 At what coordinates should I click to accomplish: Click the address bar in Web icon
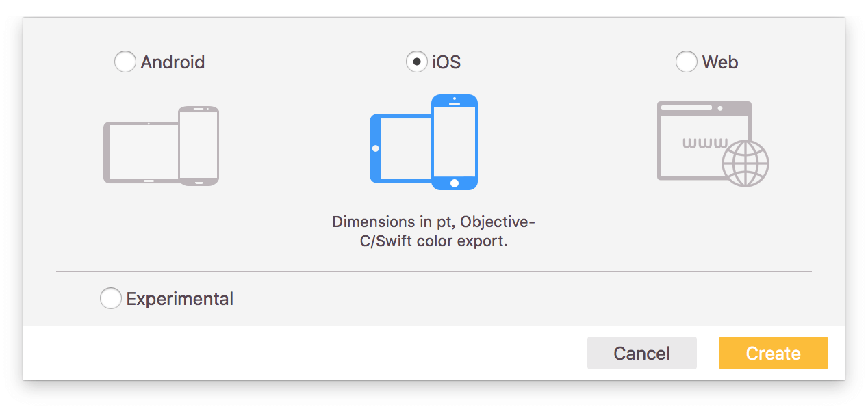click(x=686, y=108)
